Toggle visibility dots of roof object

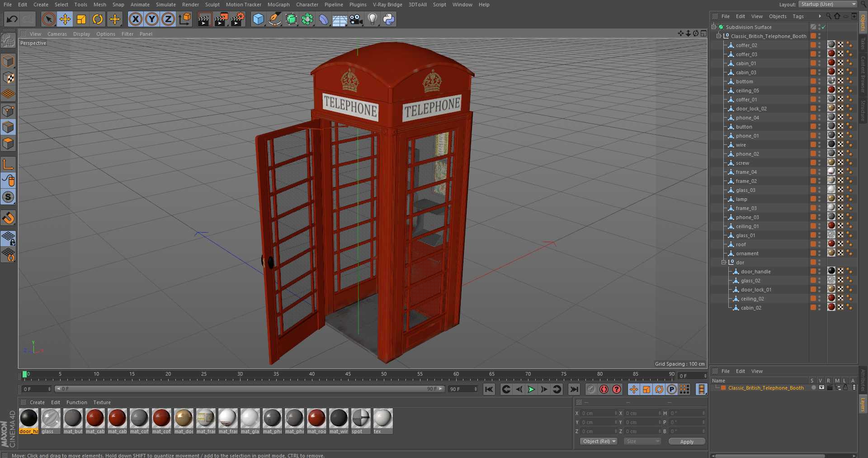click(819, 244)
